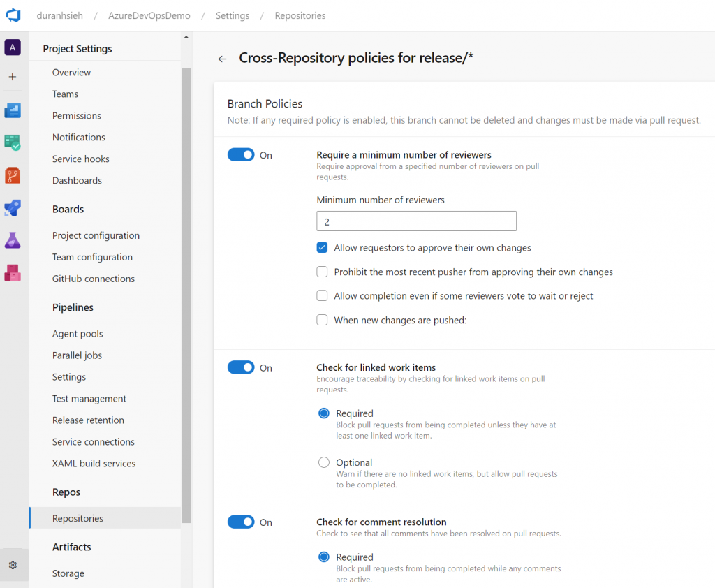This screenshot has height=588, width=715.
Task: Open Team configuration under Boards
Action: pos(93,257)
